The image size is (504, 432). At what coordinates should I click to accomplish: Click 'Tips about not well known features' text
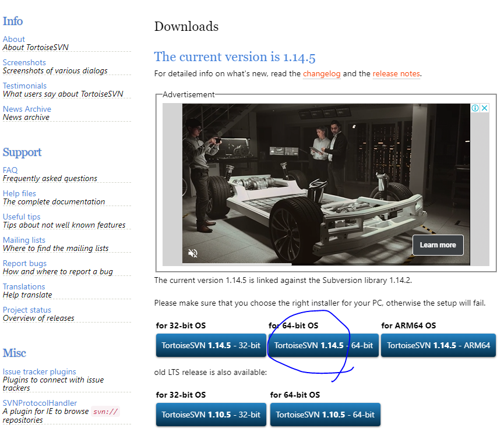click(64, 225)
